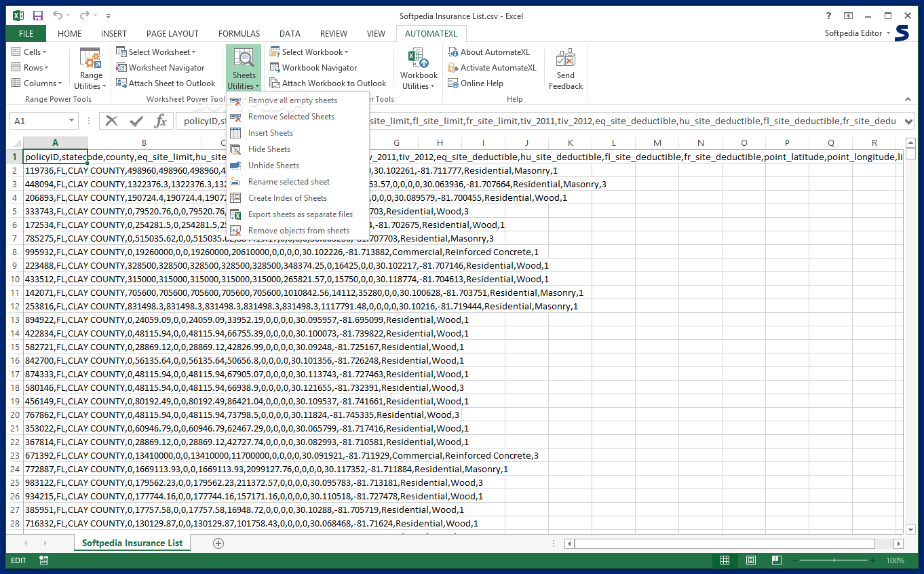Expand Workbook Utilities dropdown

pyautogui.click(x=419, y=69)
